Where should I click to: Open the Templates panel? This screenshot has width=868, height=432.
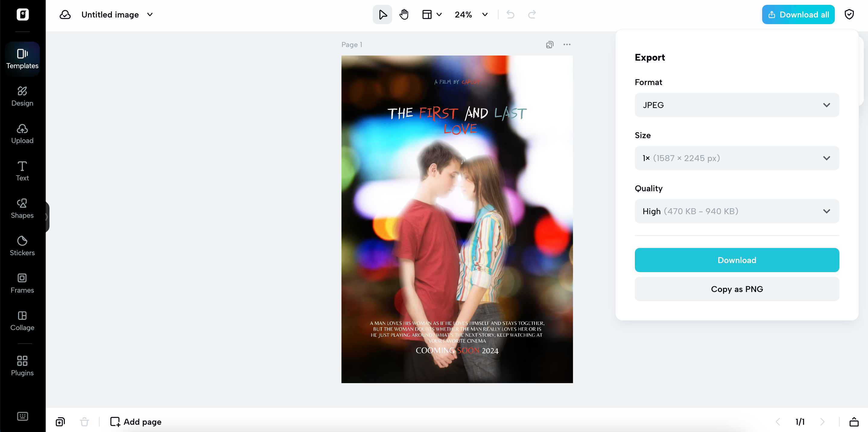click(22, 59)
